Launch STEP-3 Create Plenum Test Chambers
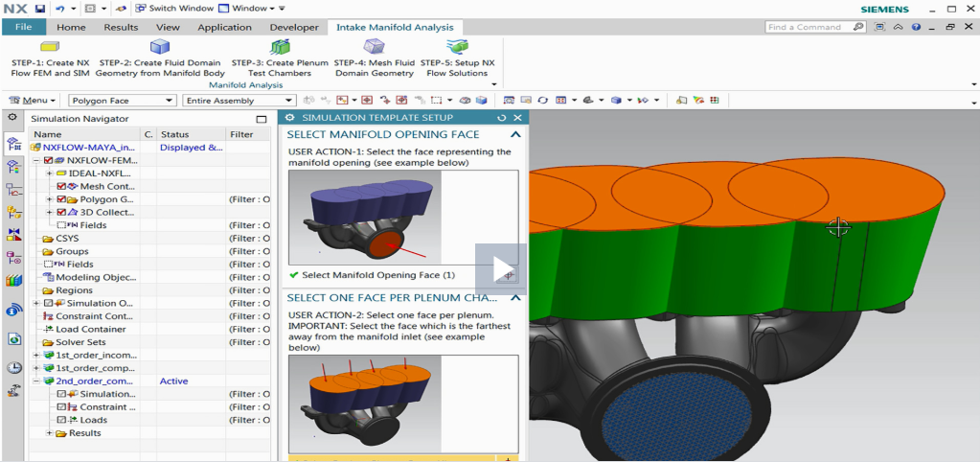The height and width of the screenshot is (462, 980). (280, 46)
